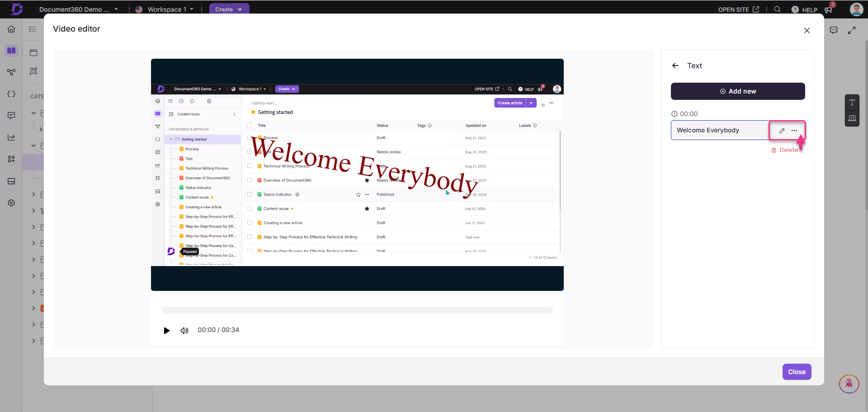868x412 pixels.
Task: Open the Workspace 1 dropdown
Action: point(165,9)
